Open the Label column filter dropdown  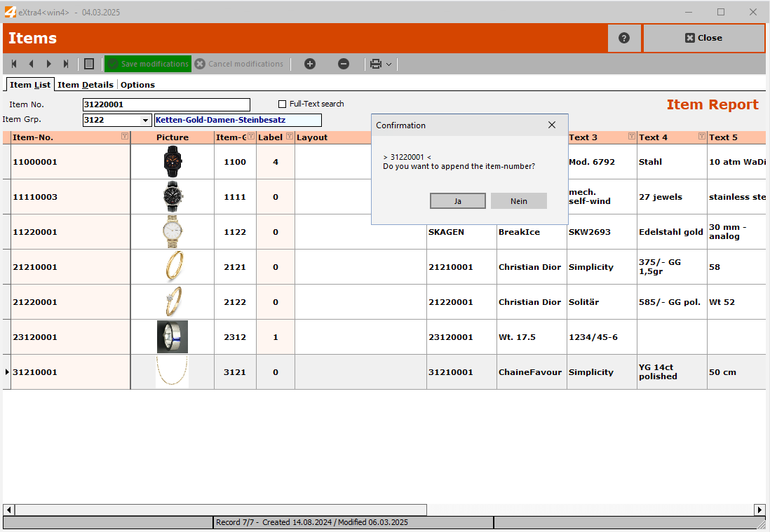point(289,137)
